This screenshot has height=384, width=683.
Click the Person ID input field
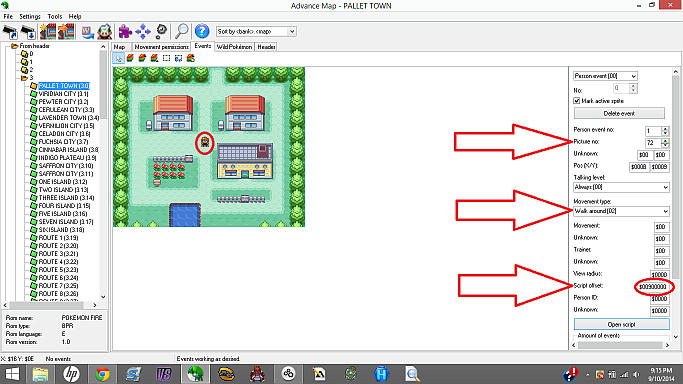[659, 299]
